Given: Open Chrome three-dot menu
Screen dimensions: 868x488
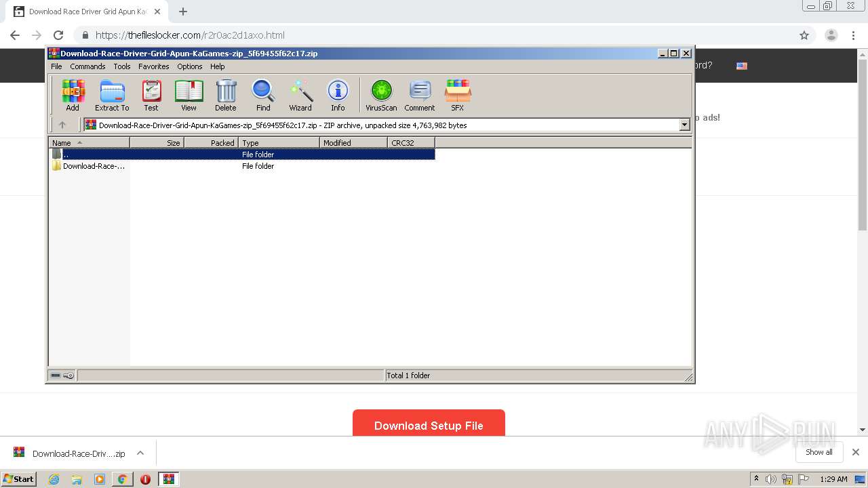Looking at the screenshot, I should (x=853, y=35).
